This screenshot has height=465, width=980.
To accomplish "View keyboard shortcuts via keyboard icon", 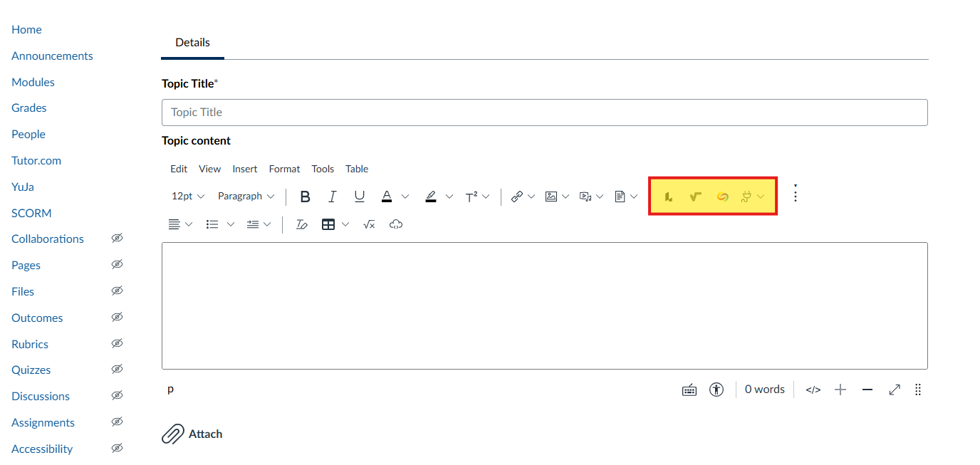I will [689, 390].
